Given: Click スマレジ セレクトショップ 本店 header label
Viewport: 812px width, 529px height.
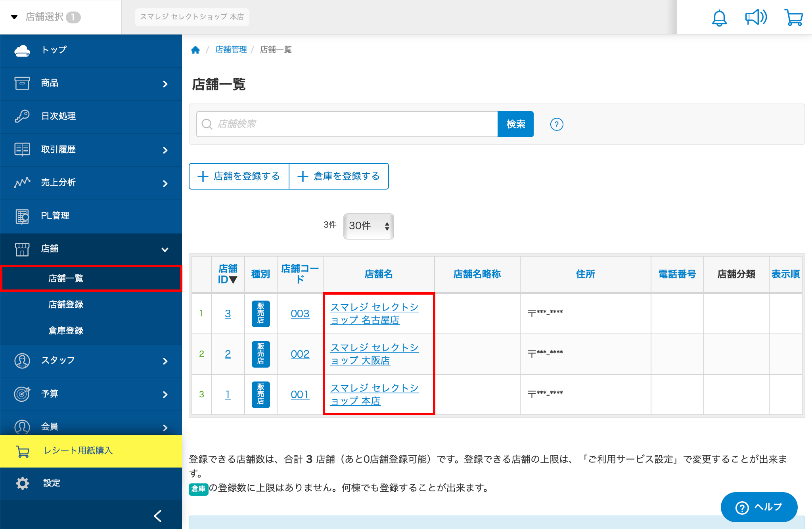Looking at the screenshot, I should coord(192,17).
